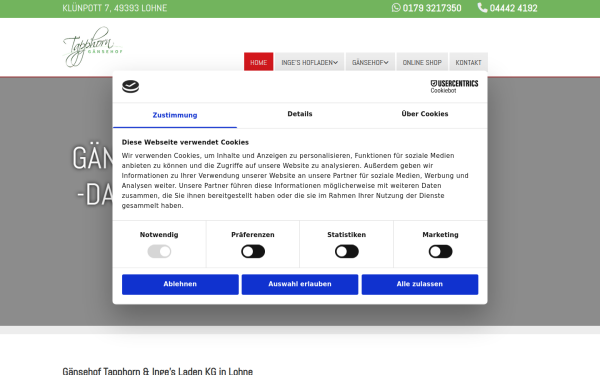The image size is (600, 375).
Task: Switch to the Details tab
Action: [300, 114]
